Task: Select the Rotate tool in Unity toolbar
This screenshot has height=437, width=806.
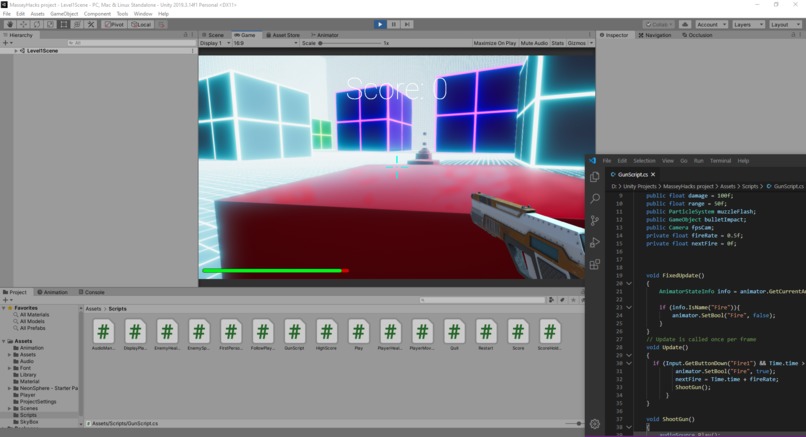Action: (x=36, y=24)
